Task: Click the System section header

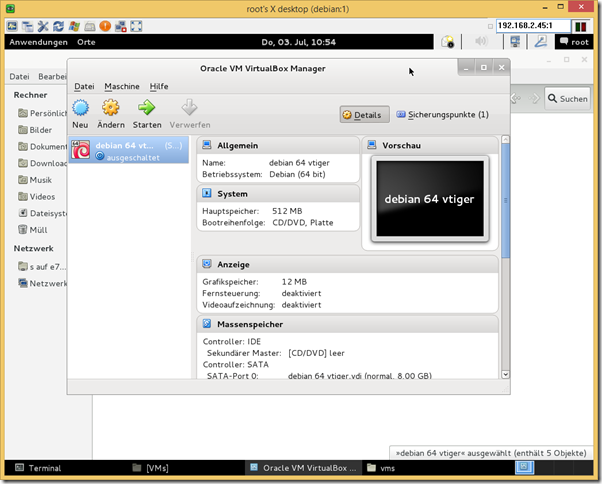Action: pyautogui.click(x=278, y=194)
